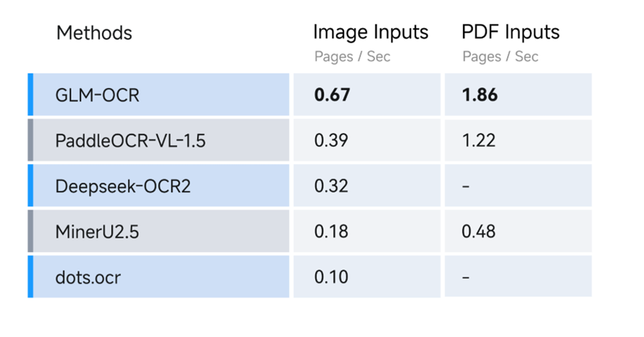
Task: Click the 0.32 value for Deepseek-OCR2
Action: pyautogui.click(x=331, y=186)
